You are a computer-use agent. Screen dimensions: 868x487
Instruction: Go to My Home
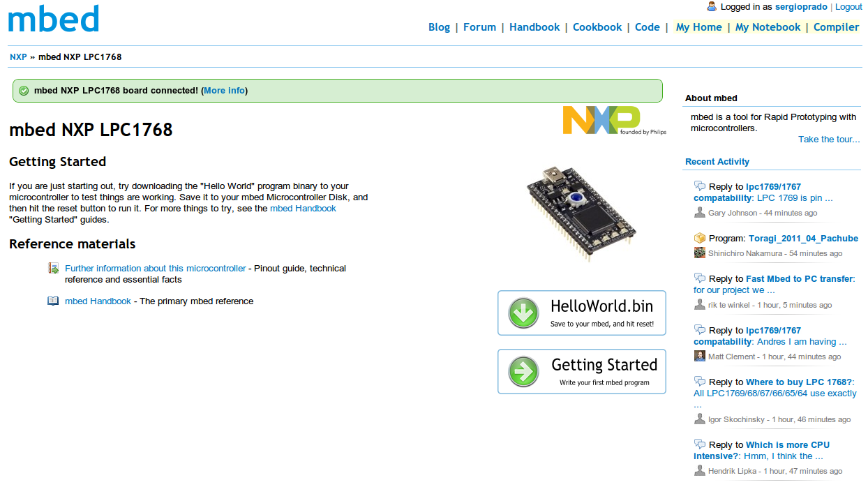click(x=698, y=27)
